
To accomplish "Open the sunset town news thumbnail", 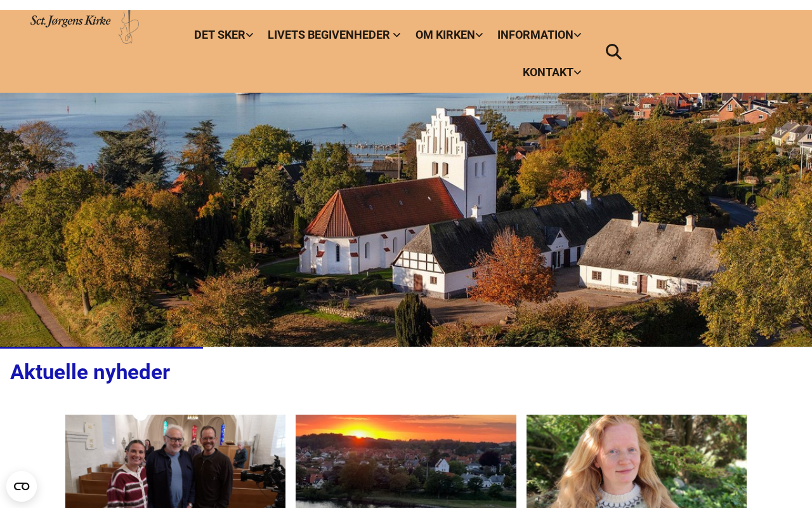I will tap(406, 461).
